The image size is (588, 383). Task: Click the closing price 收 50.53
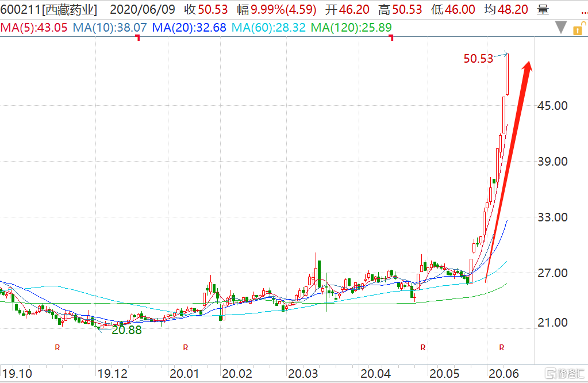(206, 10)
